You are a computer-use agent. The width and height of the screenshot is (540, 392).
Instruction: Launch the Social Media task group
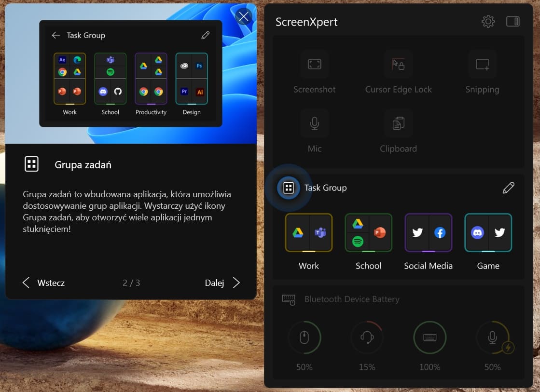click(428, 233)
